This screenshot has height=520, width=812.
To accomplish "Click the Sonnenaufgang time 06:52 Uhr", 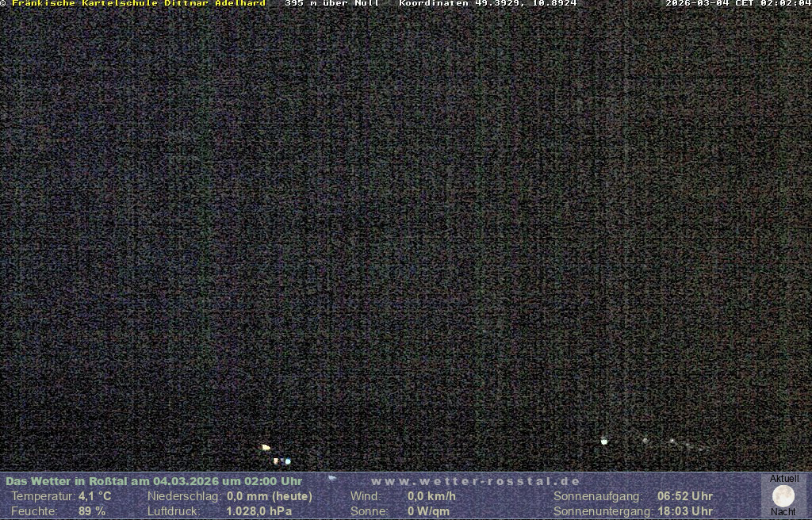I will coord(685,496).
